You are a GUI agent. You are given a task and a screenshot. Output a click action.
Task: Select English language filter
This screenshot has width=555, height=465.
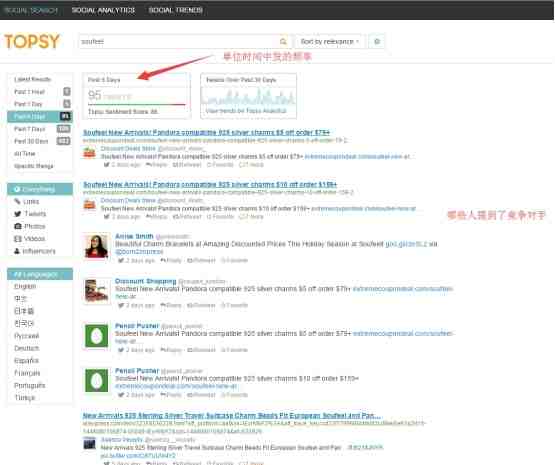[x=25, y=286]
